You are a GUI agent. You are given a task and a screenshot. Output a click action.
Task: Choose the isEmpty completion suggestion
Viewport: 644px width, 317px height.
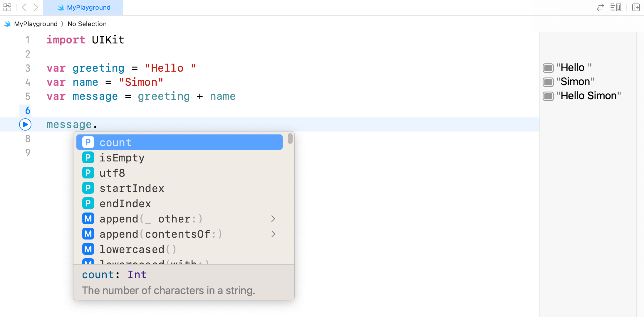tap(122, 158)
